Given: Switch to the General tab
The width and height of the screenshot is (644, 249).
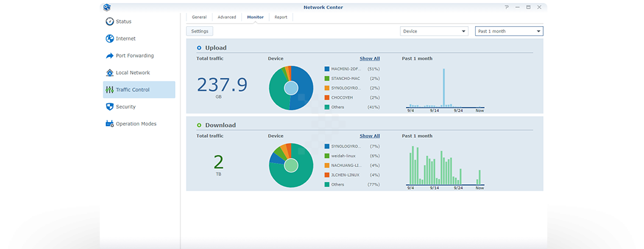Looking at the screenshot, I should tap(199, 17).
